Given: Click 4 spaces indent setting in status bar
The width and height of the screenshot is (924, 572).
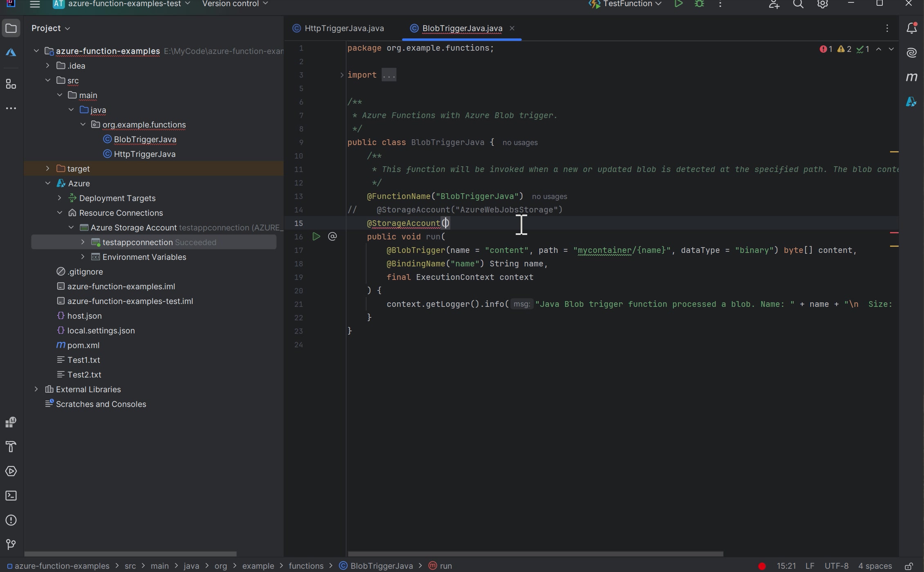Looking at the screenshot, I should tap(875, 566).
